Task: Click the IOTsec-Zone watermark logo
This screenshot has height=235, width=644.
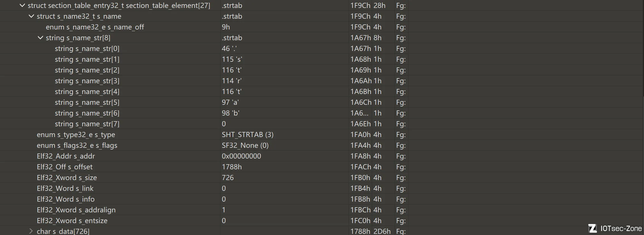Action: (615, 228)
